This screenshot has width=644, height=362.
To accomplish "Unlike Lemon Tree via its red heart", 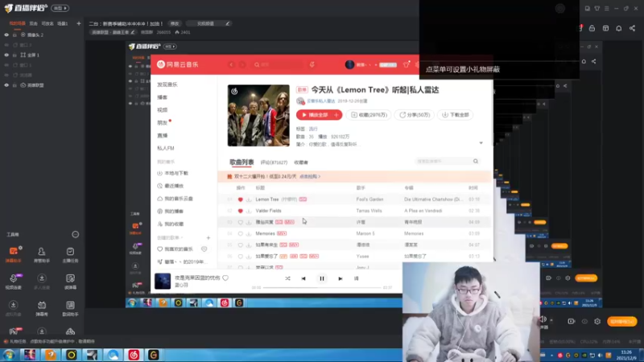I will pos(240,200).
